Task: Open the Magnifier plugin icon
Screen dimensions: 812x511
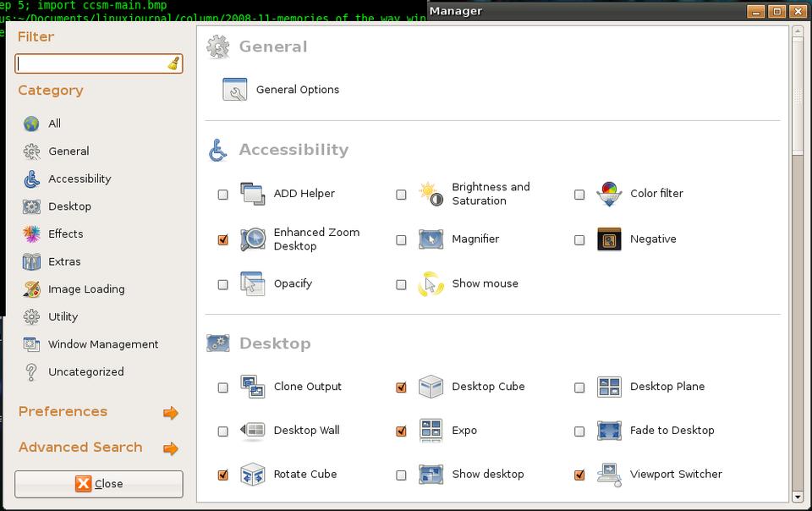Action: pyautogui.click(x=431, y=239)
